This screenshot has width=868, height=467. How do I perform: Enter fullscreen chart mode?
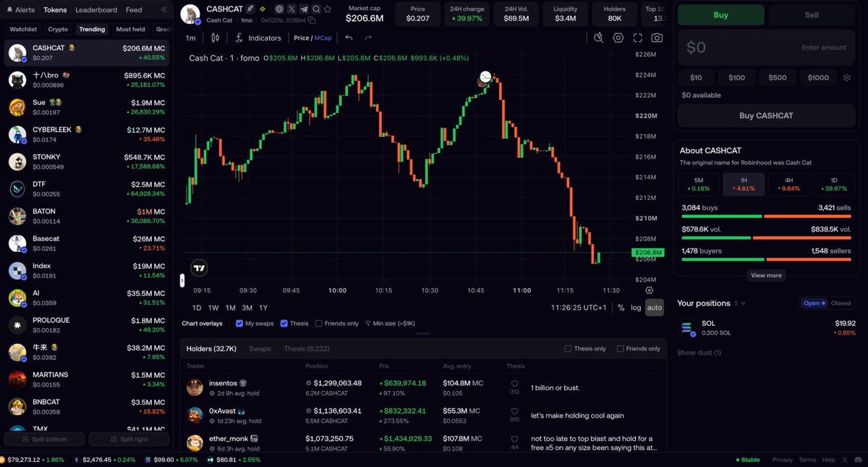637,38
